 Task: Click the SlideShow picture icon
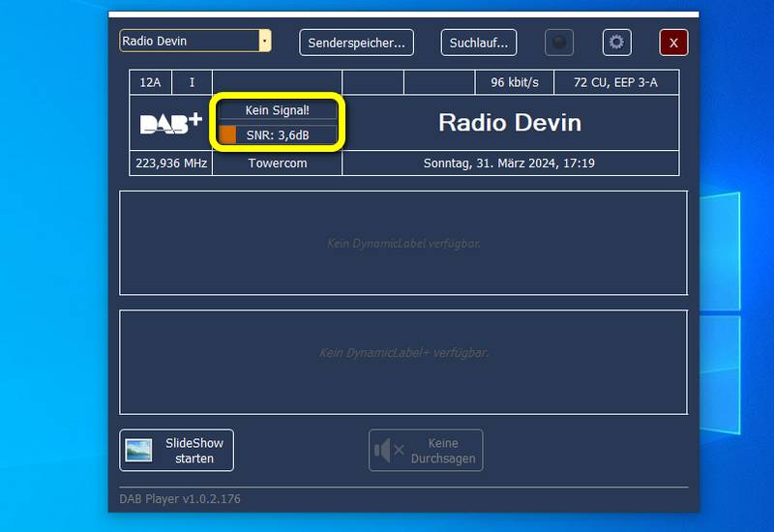(138, 450)
